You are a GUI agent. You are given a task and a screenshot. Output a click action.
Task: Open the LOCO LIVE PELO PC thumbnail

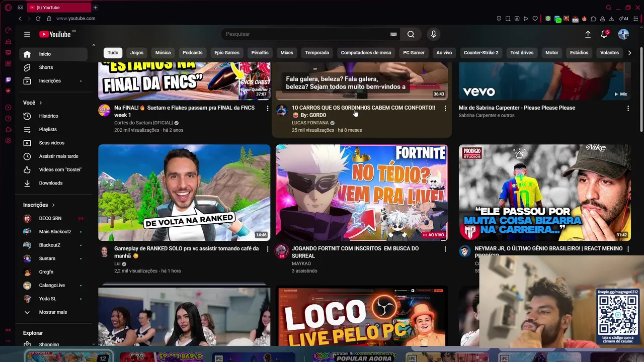pyautogui.click(x=362, y=317)
